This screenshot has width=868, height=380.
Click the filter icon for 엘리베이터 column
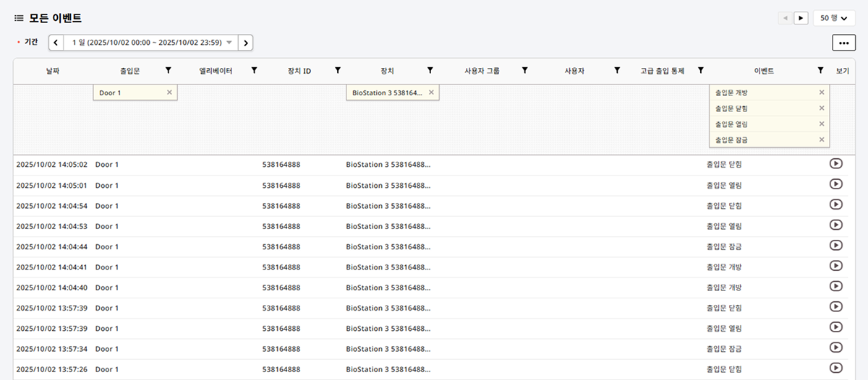254,70
